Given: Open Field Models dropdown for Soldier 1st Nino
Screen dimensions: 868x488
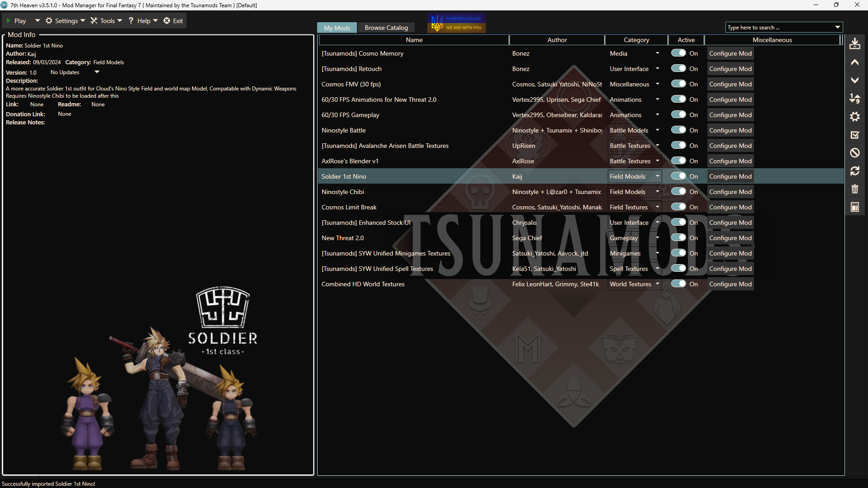Looking at the screenshot, I should [x=634, y=176].
